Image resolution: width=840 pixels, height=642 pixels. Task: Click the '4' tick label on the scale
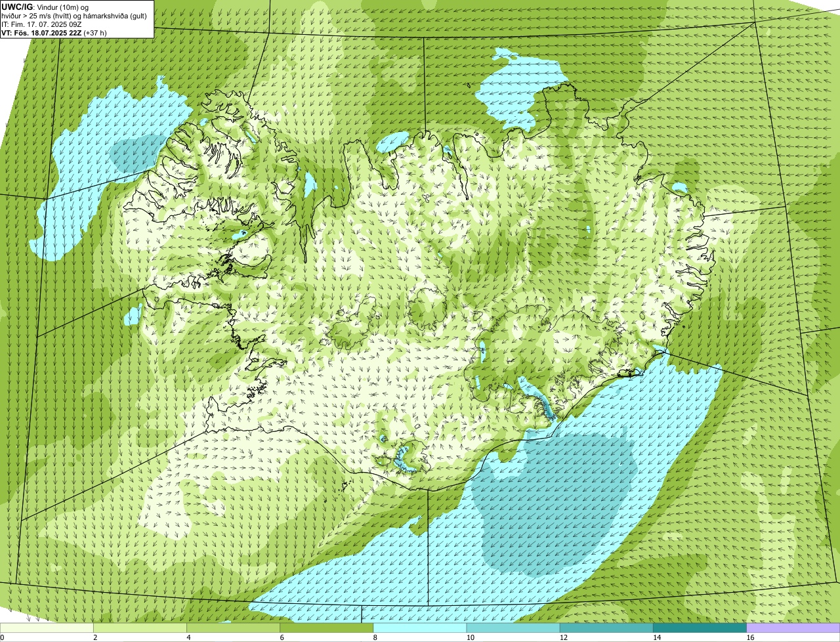pos(189,637)
